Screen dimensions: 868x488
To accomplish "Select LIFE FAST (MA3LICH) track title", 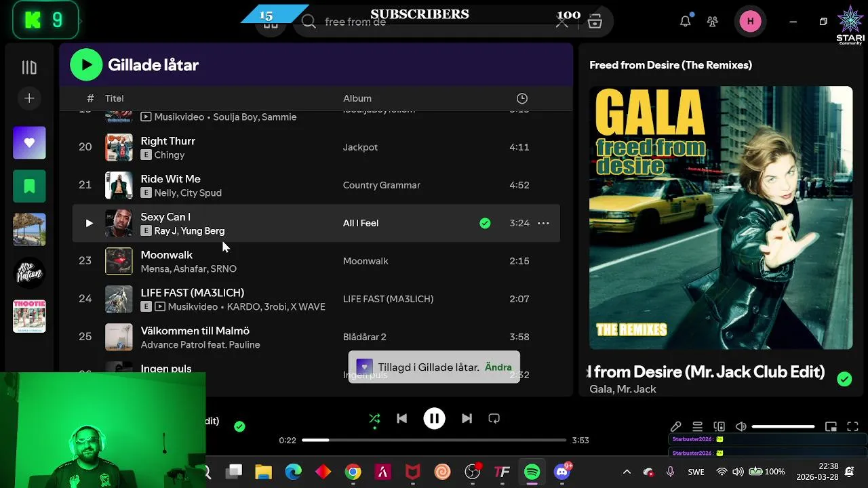I will tap(193, 293).
